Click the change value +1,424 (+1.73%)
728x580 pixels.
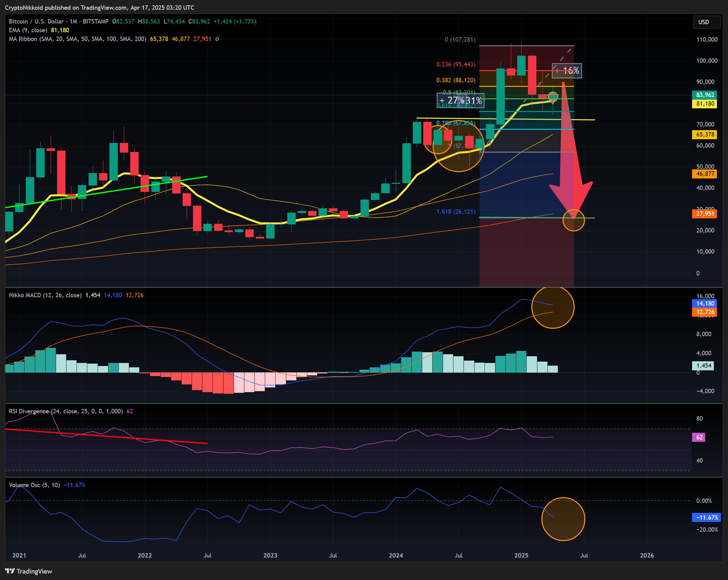pos(235,21)
